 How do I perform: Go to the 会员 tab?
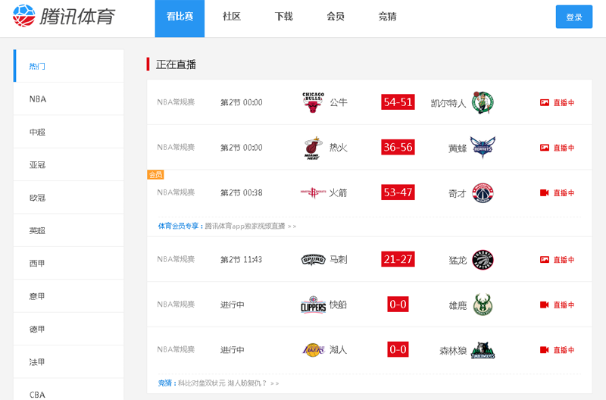coord(336,17)
